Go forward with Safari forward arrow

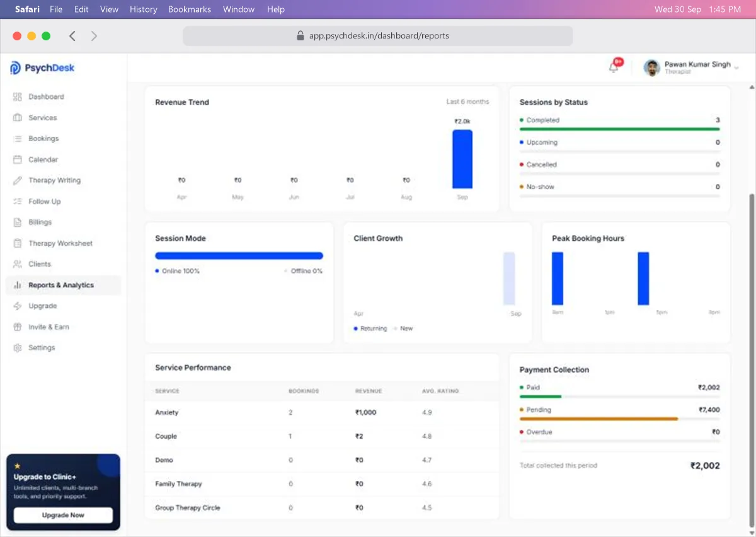[x=94, y=36]
